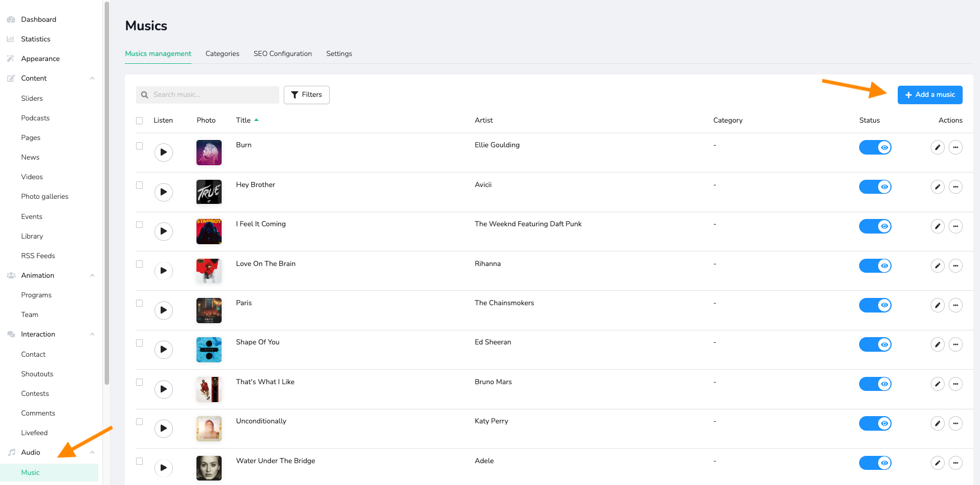
Task: Focus the Search music field
Action: click(x=213, y=95)
